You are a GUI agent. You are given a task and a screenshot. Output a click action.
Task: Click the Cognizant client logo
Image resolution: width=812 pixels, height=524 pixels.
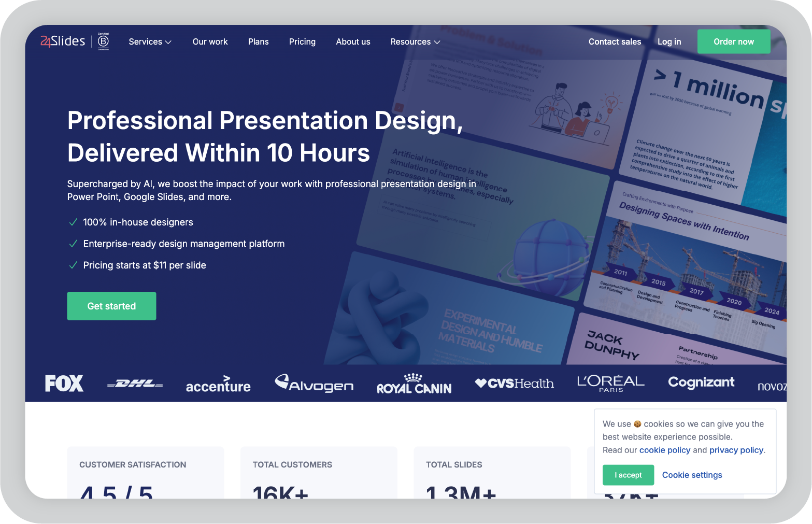click(x=701, y=383)
